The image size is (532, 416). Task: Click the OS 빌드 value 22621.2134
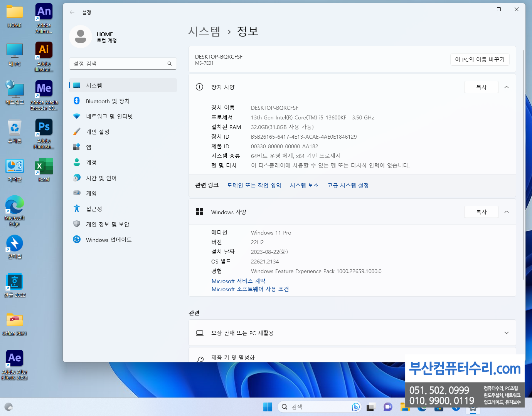tap(265, 262)
